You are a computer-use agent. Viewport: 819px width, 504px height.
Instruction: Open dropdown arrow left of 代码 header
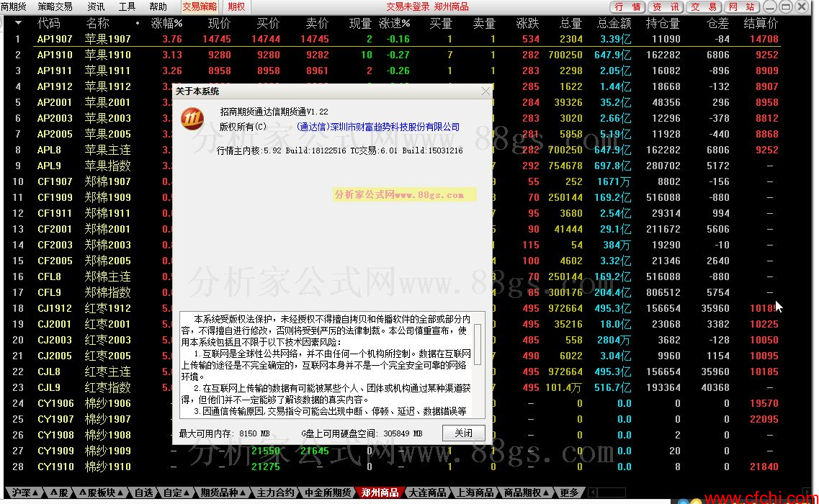pos(18,23)
